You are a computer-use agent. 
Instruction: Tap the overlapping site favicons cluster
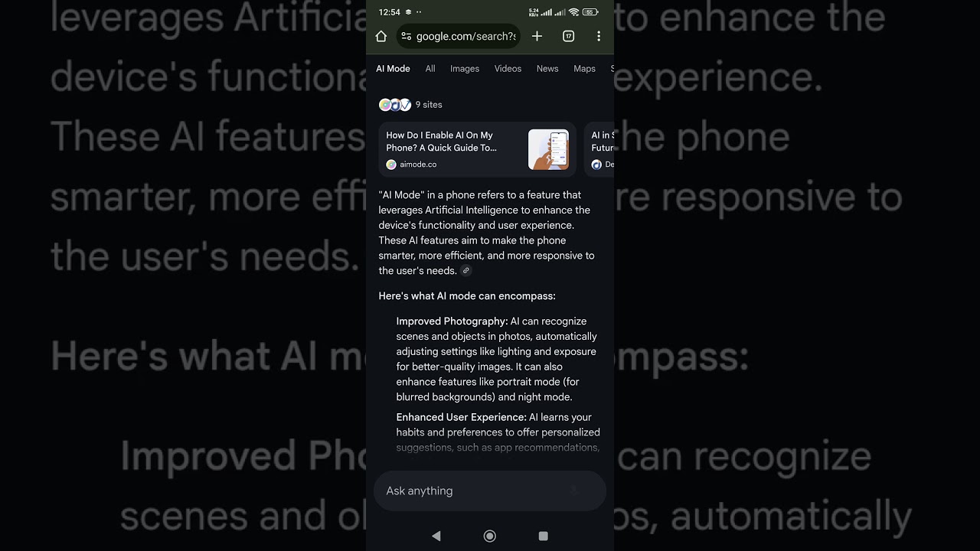point(395,104)
